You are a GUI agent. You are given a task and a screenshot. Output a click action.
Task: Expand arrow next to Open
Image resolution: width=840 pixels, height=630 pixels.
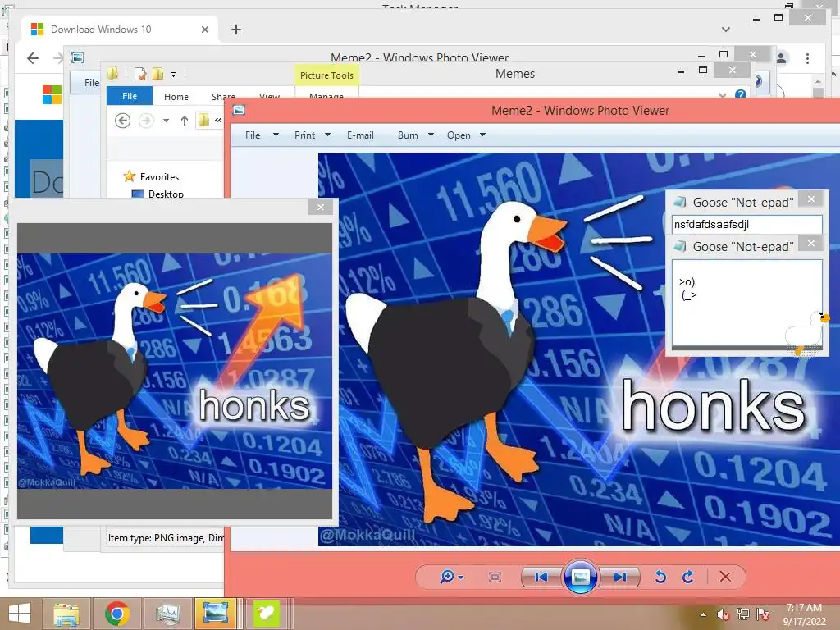pos(482,135)
